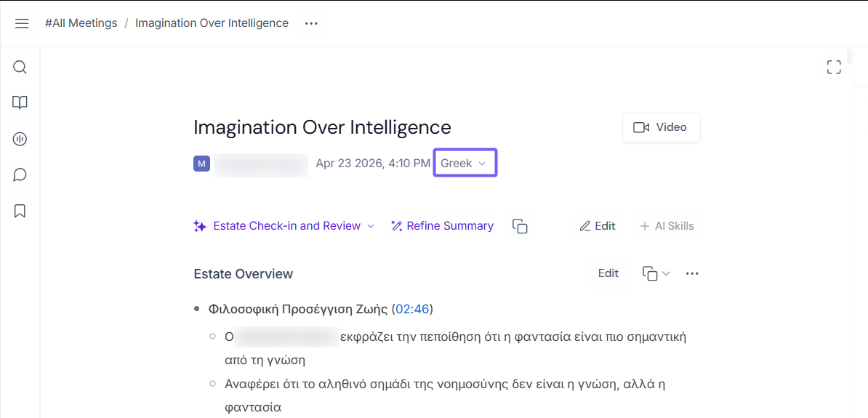This screenshot has width=868, height=418.
Task: Click the #All Meetings breadcrumb
Action: 81,23
